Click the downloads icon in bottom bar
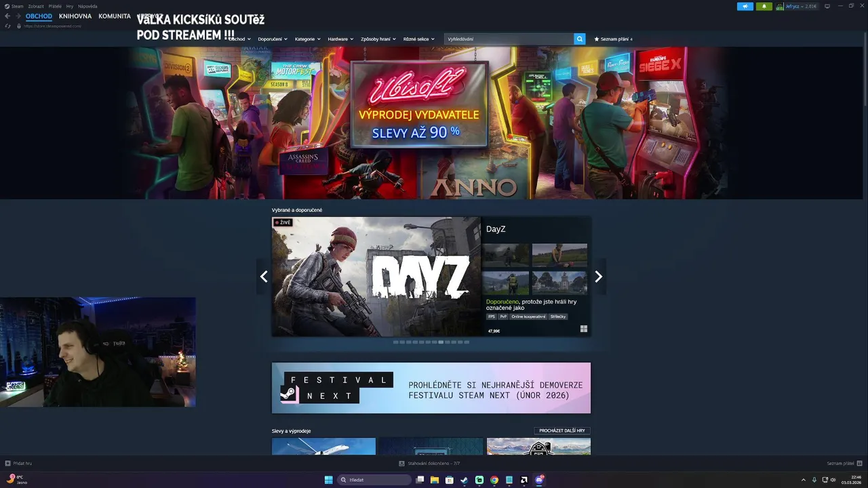 pyautogui.click(x=401, y=464)
